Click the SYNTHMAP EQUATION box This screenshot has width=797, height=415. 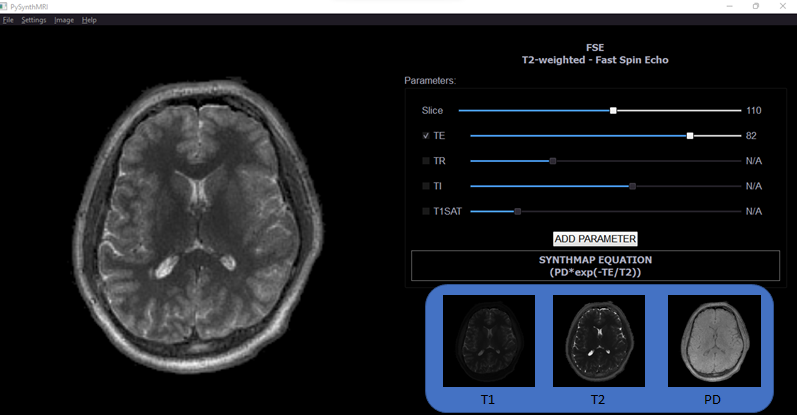595,266
